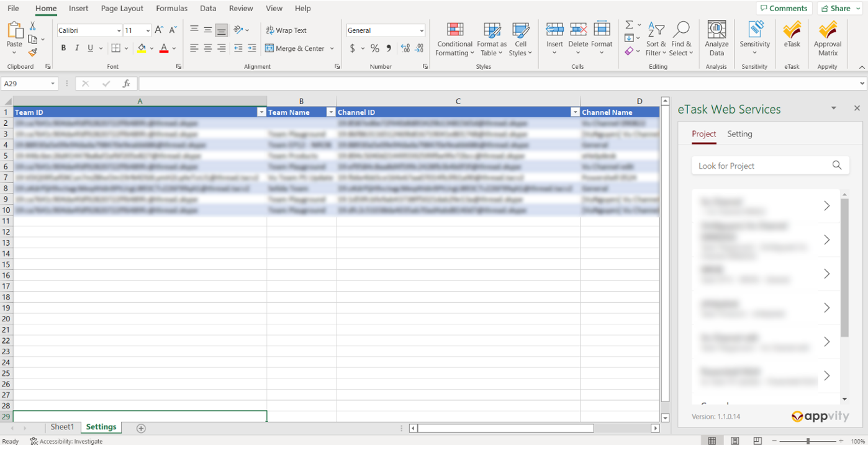Click the search magnifier in eTask panel
The width and height of the screenshot is (868, 451).
point(836,165)
